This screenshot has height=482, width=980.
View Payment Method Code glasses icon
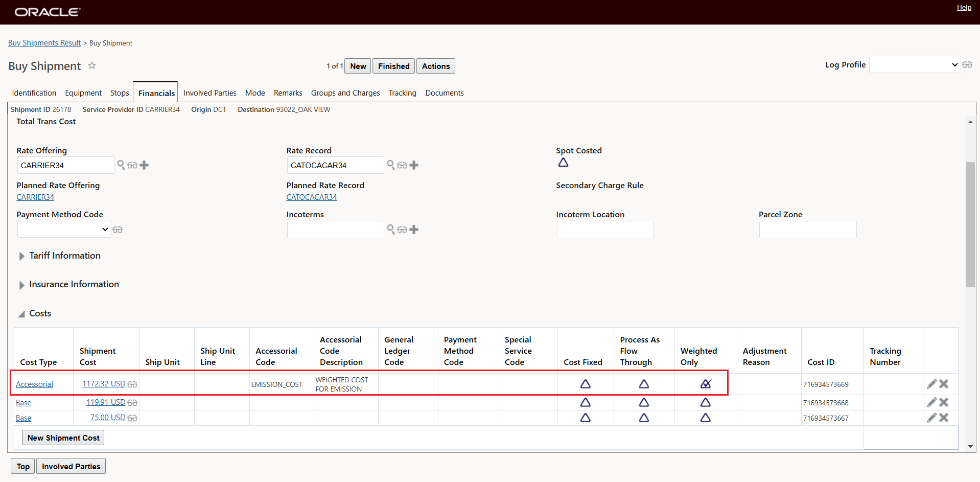coord(118,229)
